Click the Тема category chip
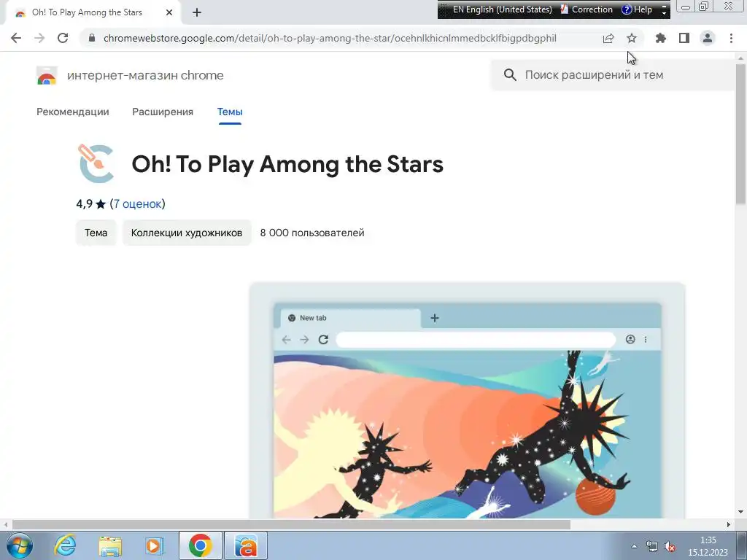This screenshot has width=747, height=560. tap(96, 233)
